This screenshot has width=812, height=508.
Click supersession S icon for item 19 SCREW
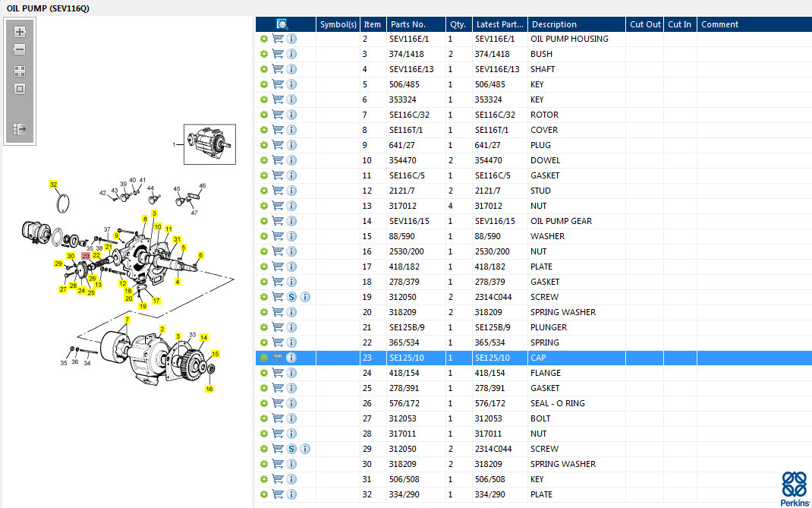pyautogui.click(x=291, y=297)
